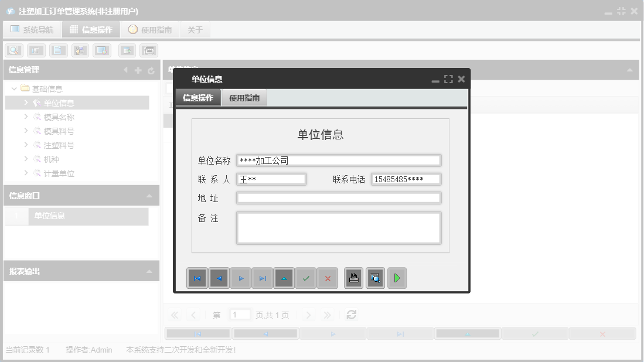Viewport: 644px width, 362px height.
Task: Expand the 注塑料号 tree node arrow
Action: [x=26, y=145]
